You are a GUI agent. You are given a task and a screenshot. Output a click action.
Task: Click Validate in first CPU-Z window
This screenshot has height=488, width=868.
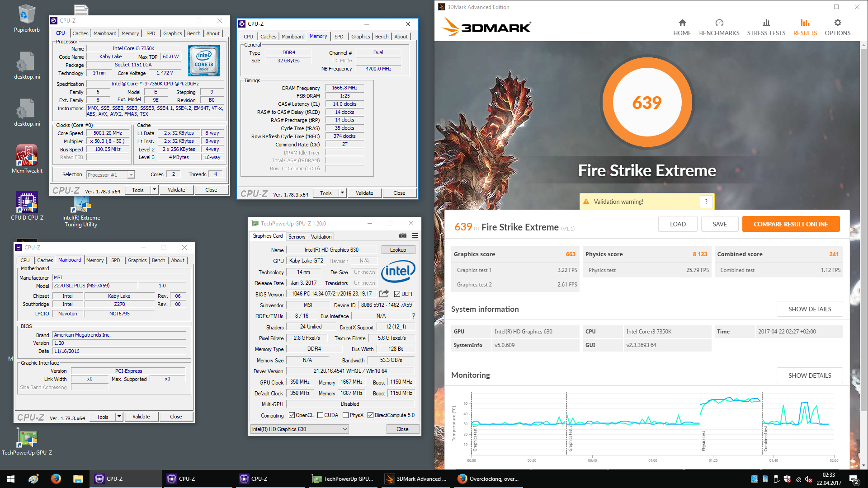click(176, 190)
